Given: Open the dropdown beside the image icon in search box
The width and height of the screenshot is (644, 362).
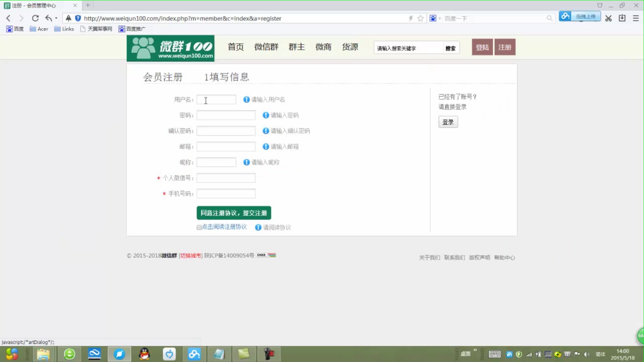Looking at the screenshot, I should (439, 18).
